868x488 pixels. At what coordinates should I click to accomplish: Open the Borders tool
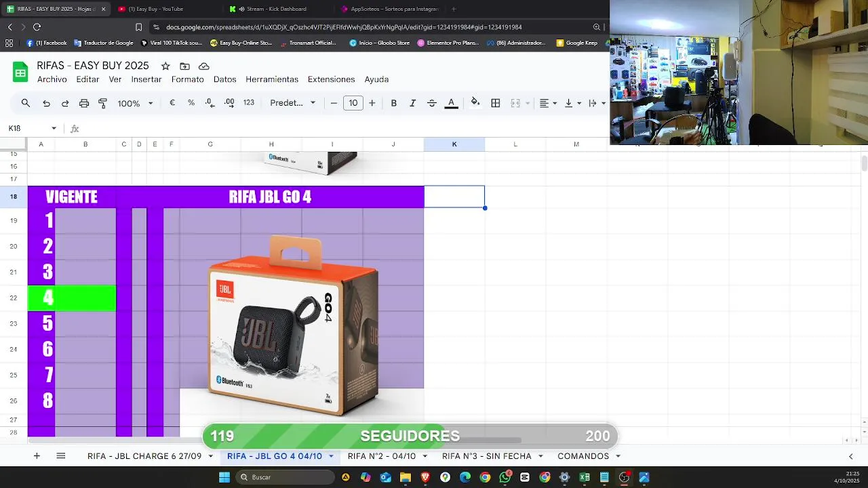tap(496, 103)
